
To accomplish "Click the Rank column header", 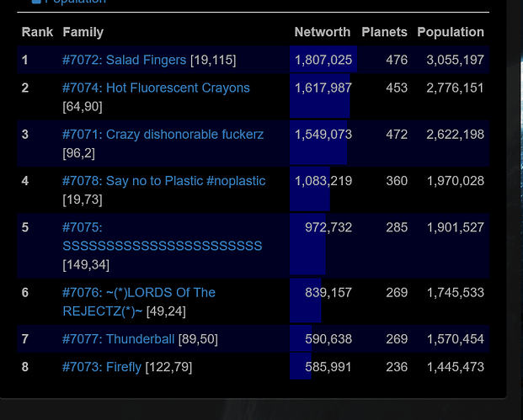I will point(37,32).
